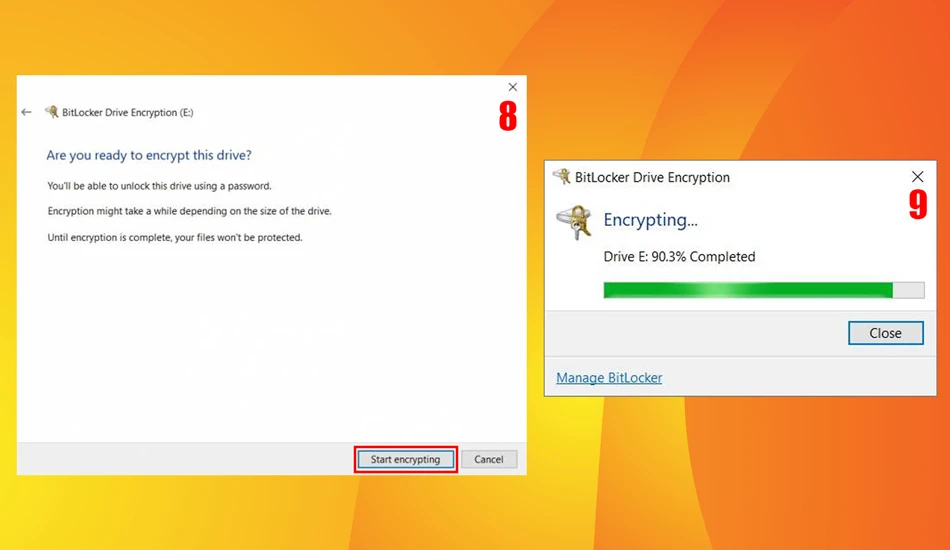Close the Encrypting progress dialog with X
The image size is (950, 550).
coord(917,176)
